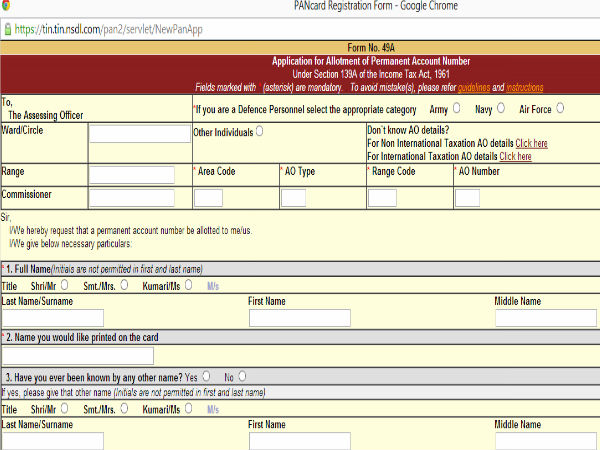Click here for Non International Taxation AO details
600x450 pixels.
[531, 143]
